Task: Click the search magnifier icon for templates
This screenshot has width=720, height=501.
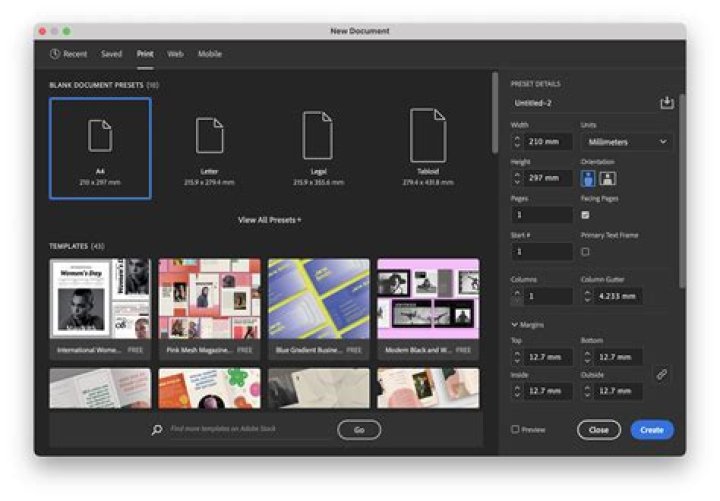Action: [157, 429]
